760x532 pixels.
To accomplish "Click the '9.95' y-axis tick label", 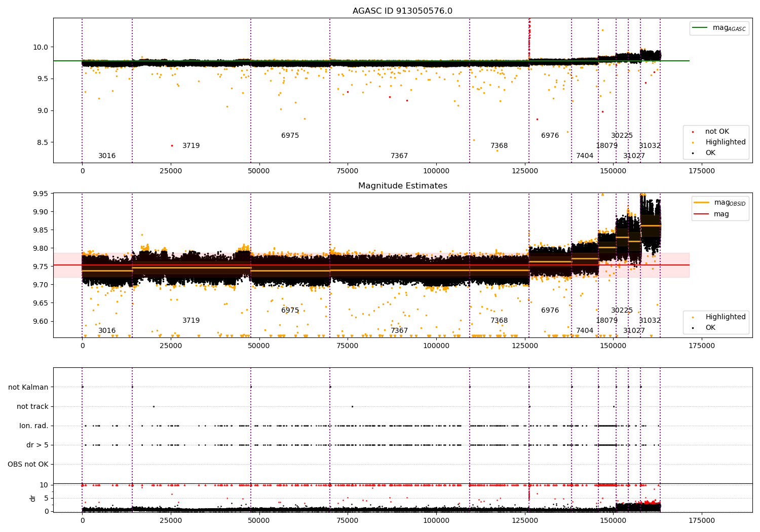I will pos(41,194).
